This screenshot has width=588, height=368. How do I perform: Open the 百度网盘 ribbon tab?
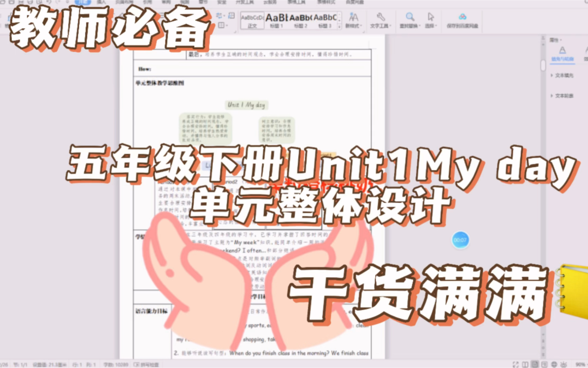click(355, 2)
